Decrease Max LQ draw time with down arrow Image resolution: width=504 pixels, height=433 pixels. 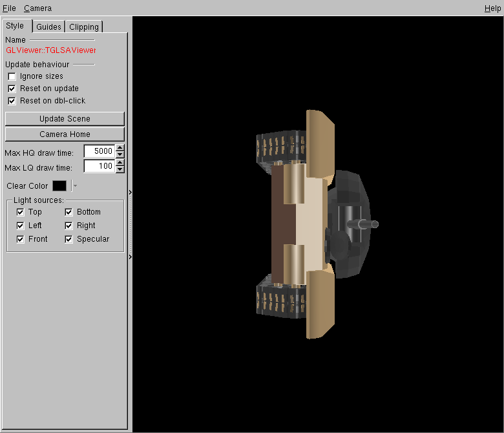tap(120, 169)
